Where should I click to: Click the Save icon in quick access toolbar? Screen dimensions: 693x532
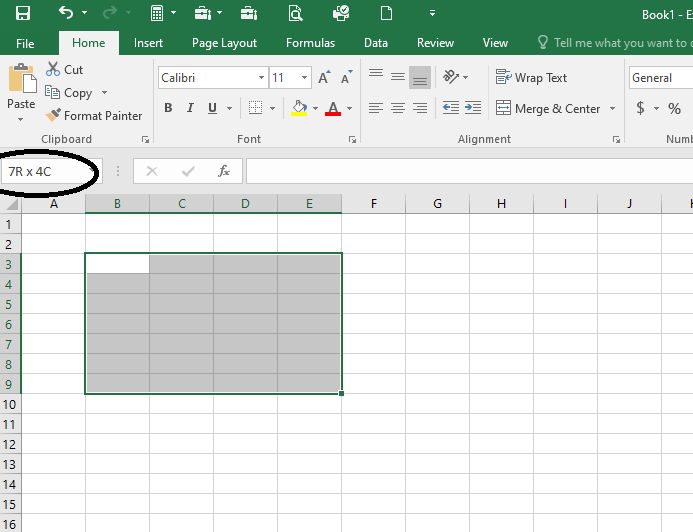[23, 13]
